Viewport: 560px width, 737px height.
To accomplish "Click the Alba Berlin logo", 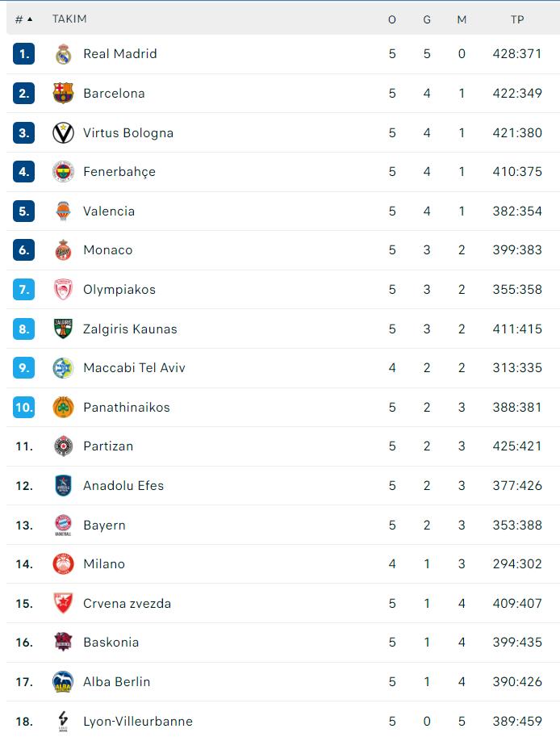I will click(x=63, y=682).
